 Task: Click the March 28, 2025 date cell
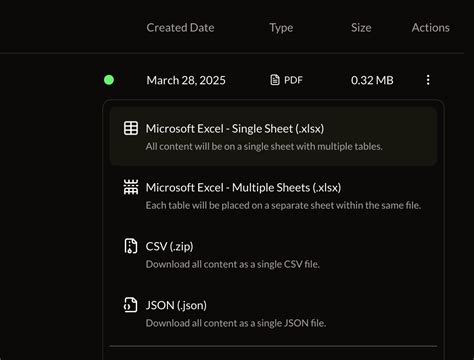pos(186,80)
